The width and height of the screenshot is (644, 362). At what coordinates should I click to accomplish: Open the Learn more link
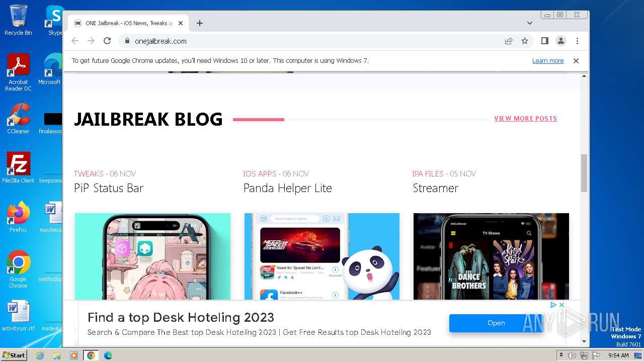tap(548, 61)
